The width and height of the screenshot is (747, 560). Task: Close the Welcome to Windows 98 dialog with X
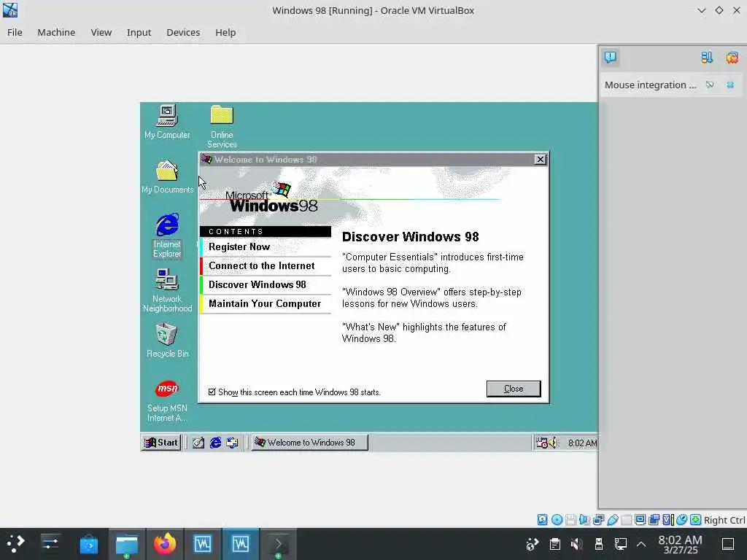pos(540,160)
